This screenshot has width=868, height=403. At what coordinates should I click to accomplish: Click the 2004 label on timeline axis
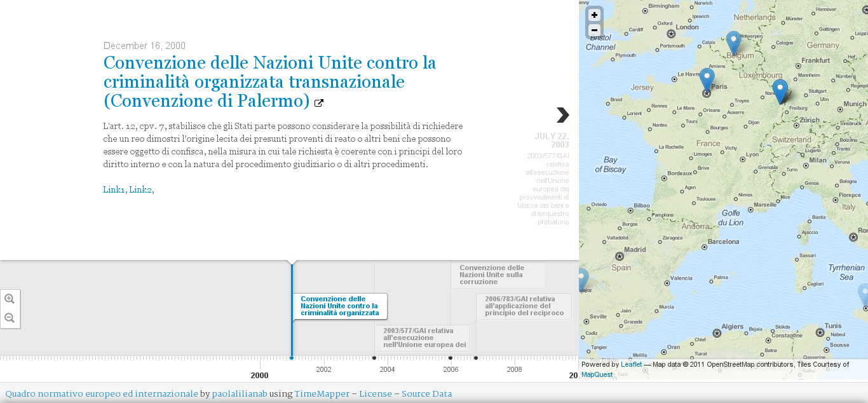click(x=387, y=369)
